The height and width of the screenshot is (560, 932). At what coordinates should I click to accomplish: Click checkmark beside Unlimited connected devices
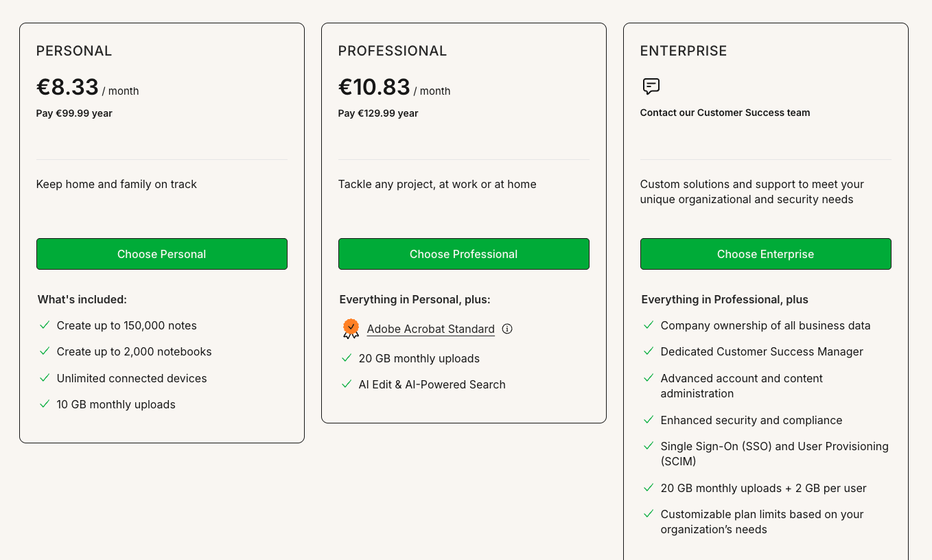[x=45, y=378]
